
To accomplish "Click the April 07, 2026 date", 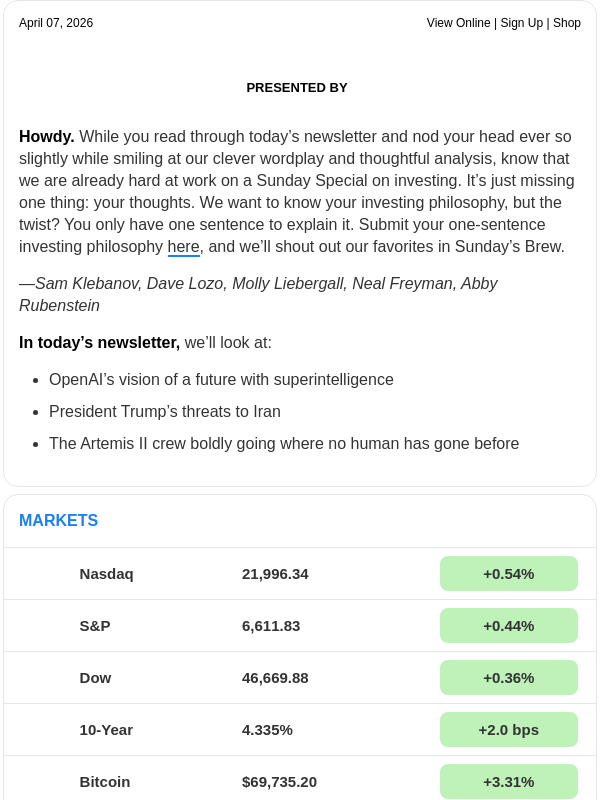I will tap(56, 23).
